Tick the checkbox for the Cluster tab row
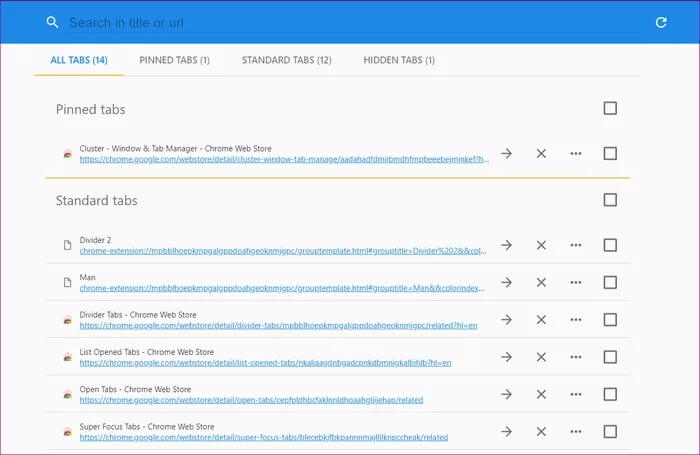Image resolution: width=700 pixels, height=455 pixels. click(x=610, y=154)
